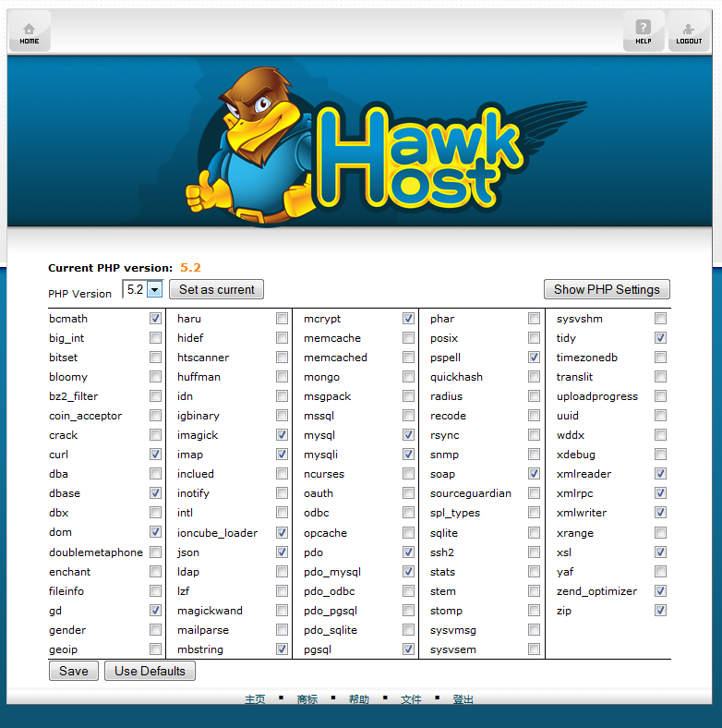Viewport: 722px width, 728px height.
Task: Disable pgsql extension checkbox
Action: pos(408,649)
